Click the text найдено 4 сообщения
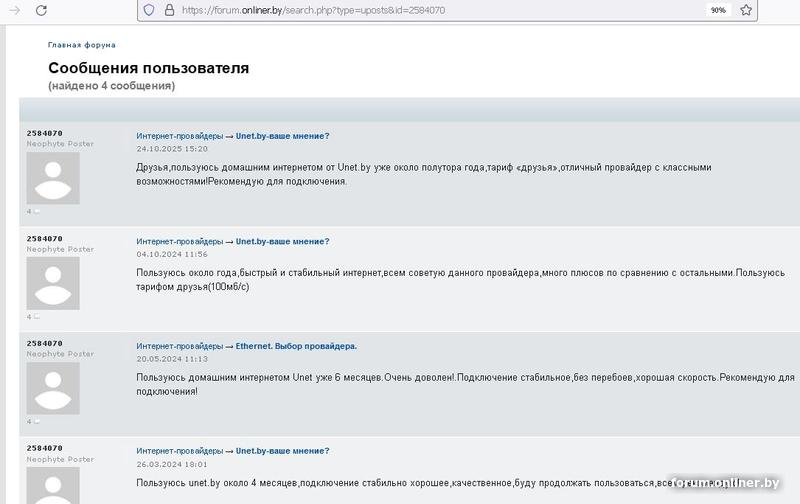 (112, 86)
